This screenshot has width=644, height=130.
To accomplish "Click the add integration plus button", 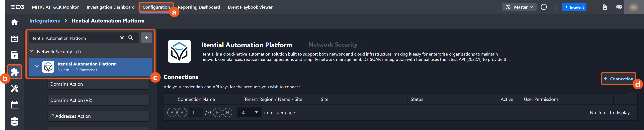I will 147,38.
